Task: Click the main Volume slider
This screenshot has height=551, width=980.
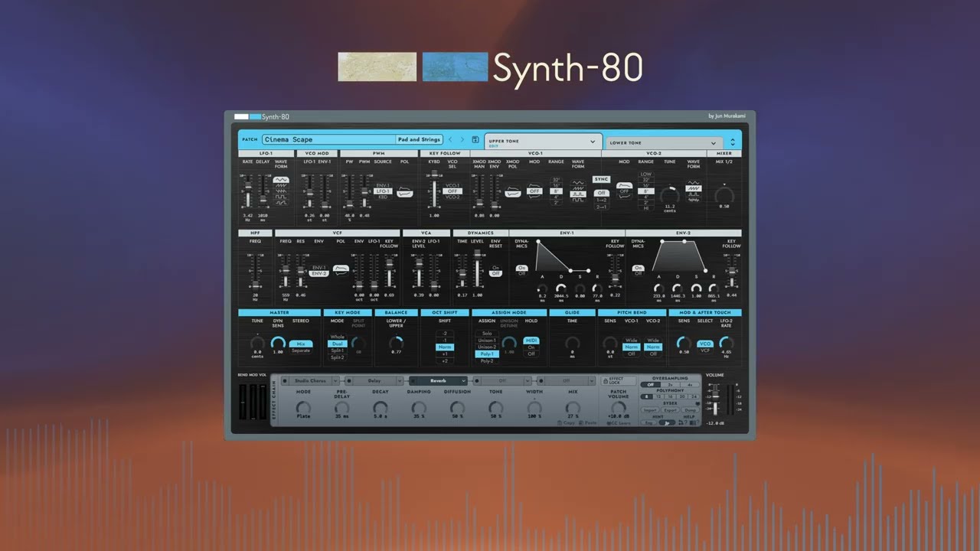Action: 715,399
